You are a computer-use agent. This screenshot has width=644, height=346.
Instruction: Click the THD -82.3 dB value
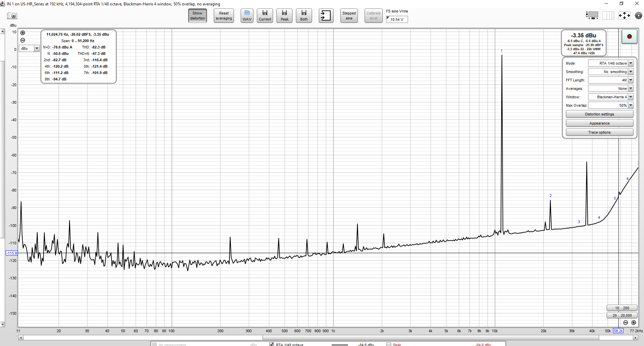tap(98, 47)
